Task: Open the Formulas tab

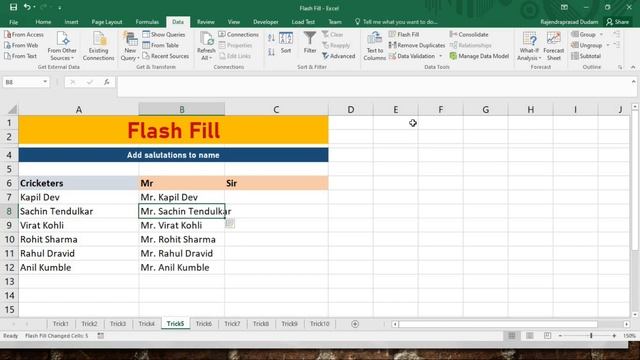Action: coord(147,22)
